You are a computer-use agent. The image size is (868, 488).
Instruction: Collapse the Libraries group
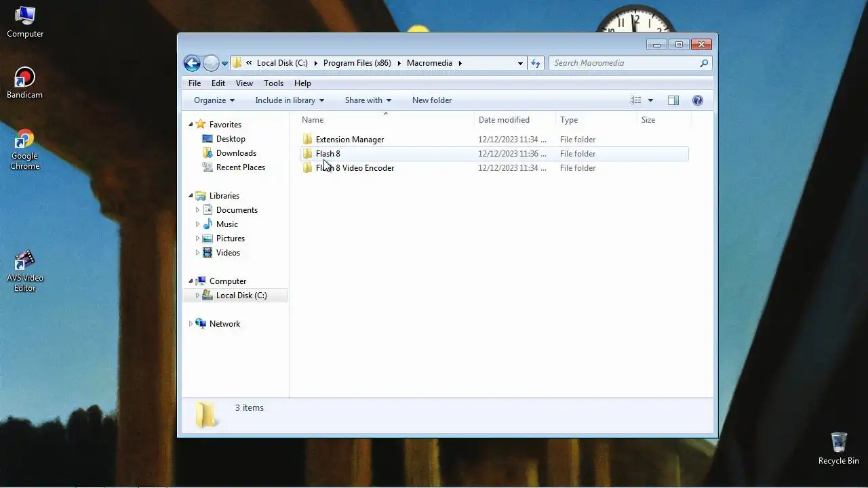pos(191,196)
